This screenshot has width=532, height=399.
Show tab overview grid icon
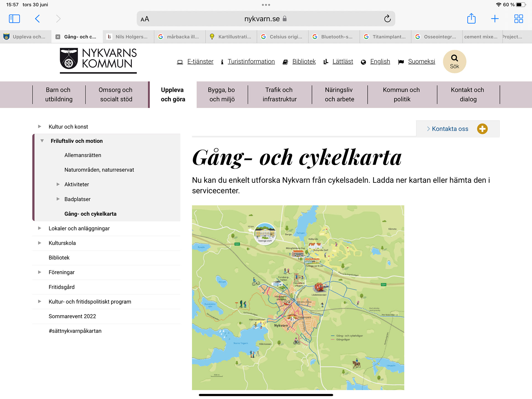coord(518,19)
